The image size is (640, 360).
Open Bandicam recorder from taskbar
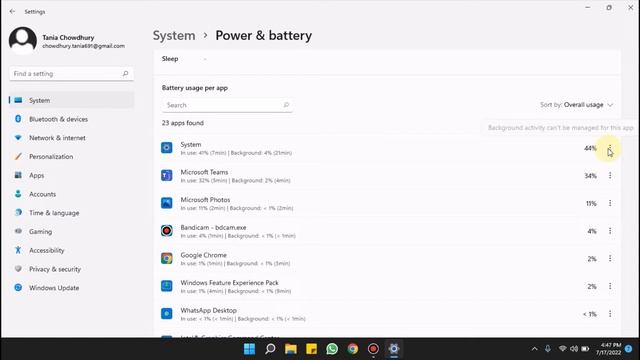[373, 349]
